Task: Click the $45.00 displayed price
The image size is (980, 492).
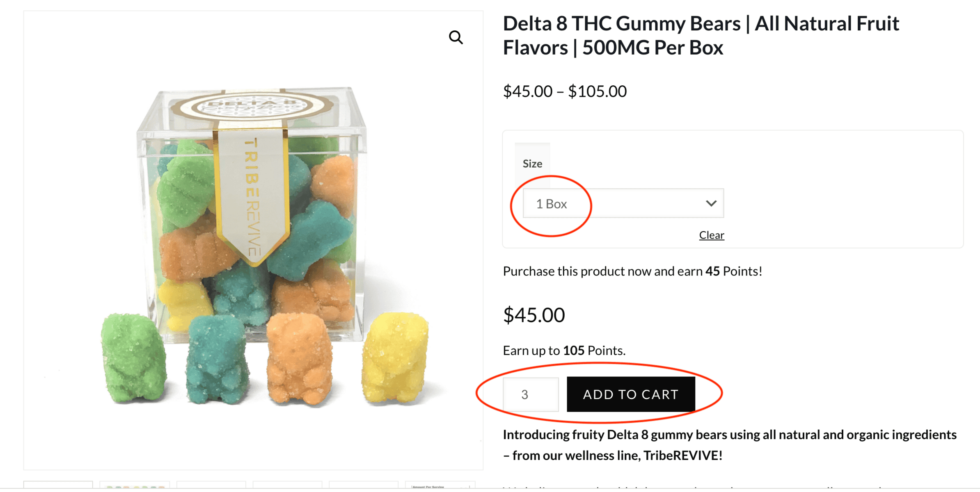Action: coord(534,314)
